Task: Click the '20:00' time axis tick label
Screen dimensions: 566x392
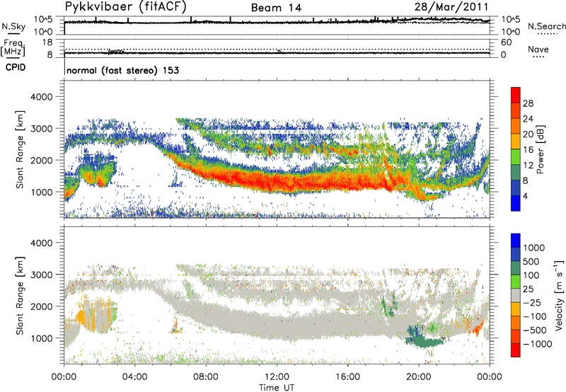Action: click(x=419, y=376)
